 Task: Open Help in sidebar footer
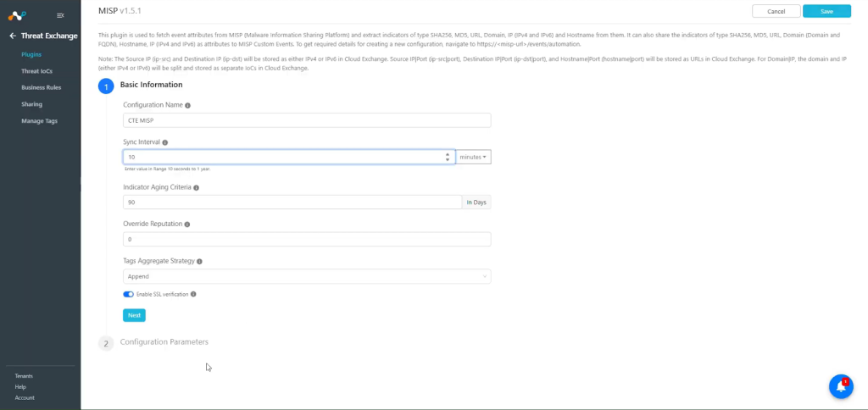[x=20, y=387]
